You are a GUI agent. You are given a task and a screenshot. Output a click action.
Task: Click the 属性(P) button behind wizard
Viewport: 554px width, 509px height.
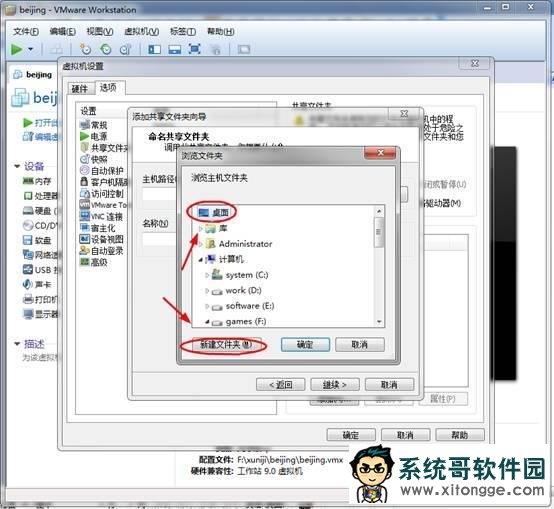coord(443,399)
